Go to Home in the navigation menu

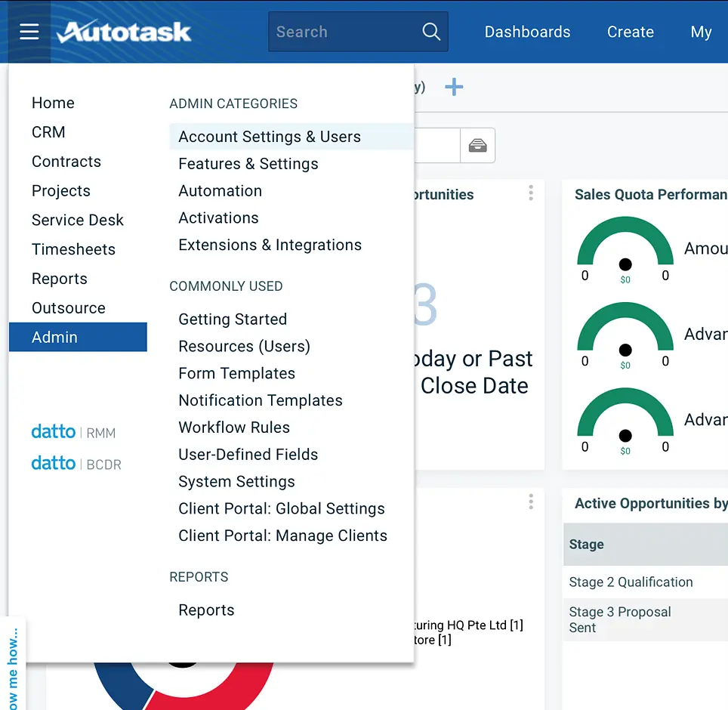(x=53, y=103)
